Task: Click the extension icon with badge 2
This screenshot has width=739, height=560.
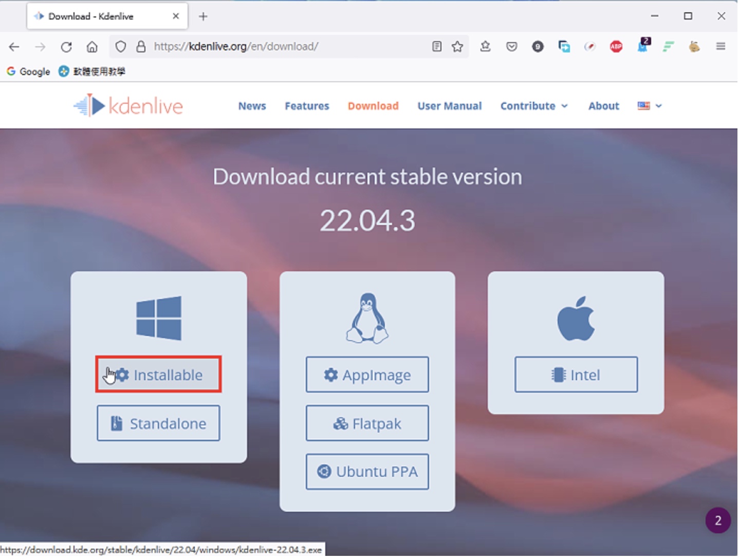Action: pos(643,45)
